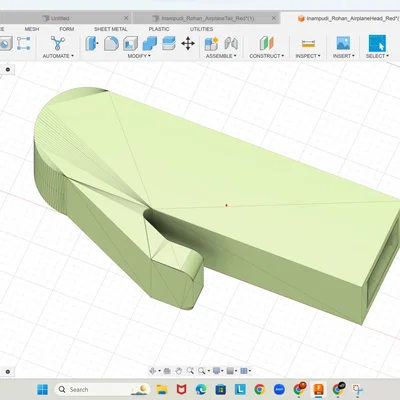Open McAfee from the taskbar
The height and width of the screenshot is (400, 400).
(181, 389)
